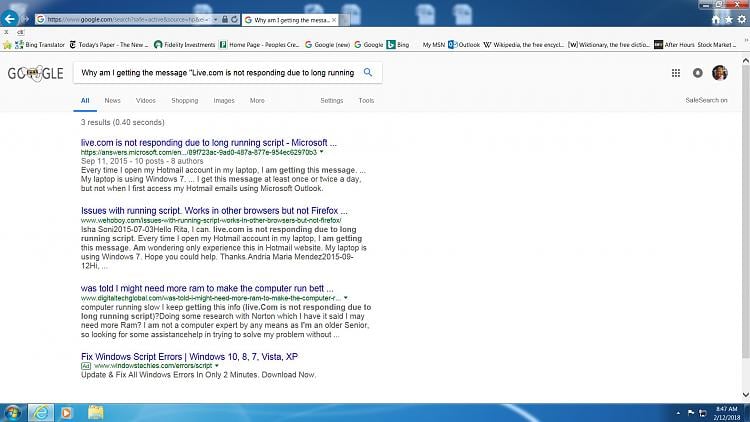Launch Windows Media Player from taskbar
The height and width of the screenshot is (422, 750).
coord(66,412)
